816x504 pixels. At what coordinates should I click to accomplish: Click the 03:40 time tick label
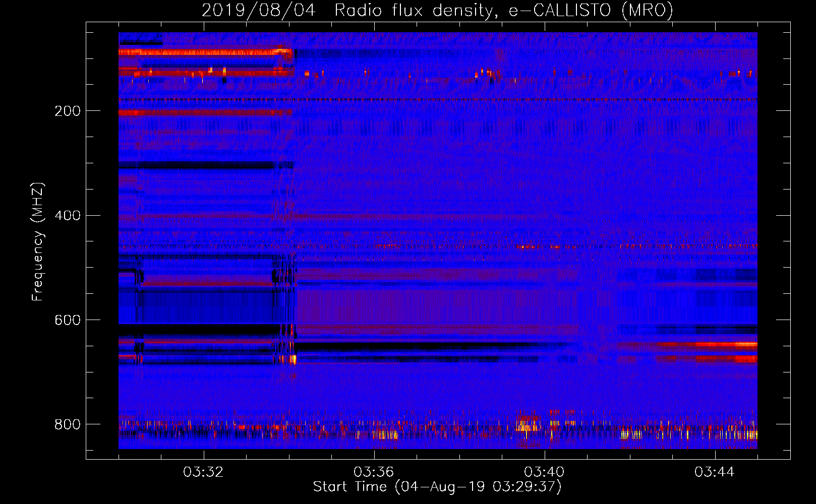coord(544,472)
